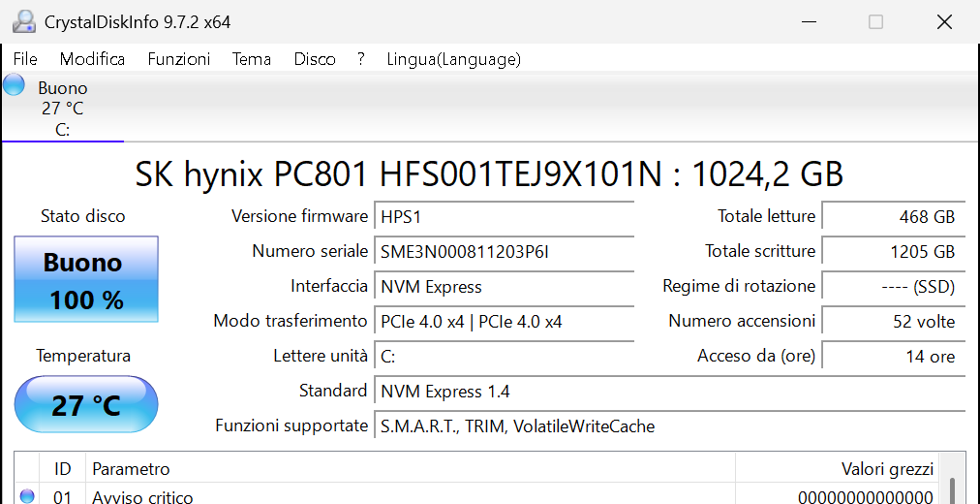Click the transfer mode field PCIe 4.0 x4
Viewport: 980px width, 504px height.
[x=504, y=322]
